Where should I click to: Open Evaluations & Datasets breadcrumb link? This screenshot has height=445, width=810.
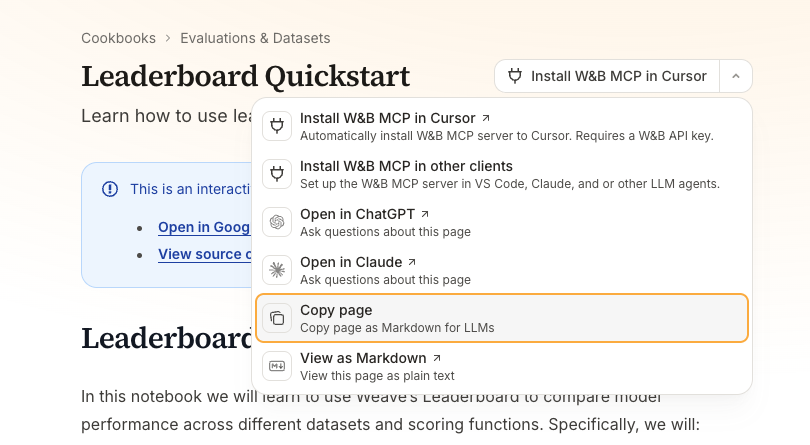255,38
